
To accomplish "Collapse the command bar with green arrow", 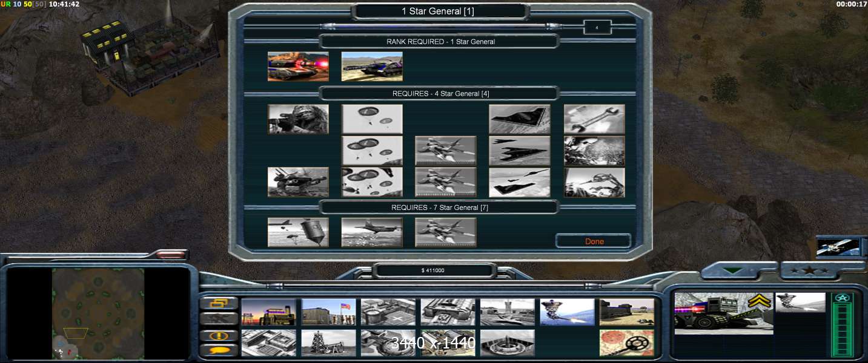I will tap(733, 270).
